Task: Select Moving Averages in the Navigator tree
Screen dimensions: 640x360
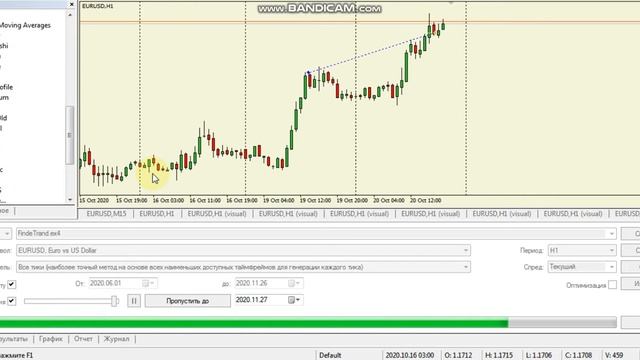Action: [x=25, y=25]
